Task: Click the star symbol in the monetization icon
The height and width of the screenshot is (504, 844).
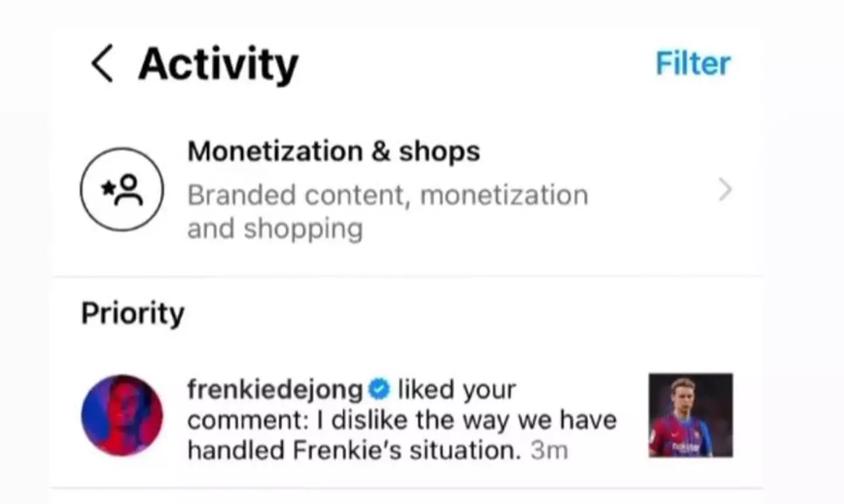Action: tap(108, 188)
